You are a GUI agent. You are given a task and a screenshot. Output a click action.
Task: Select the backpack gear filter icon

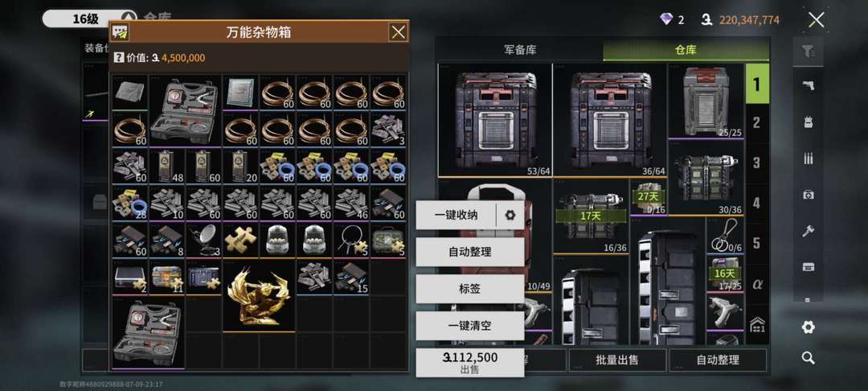click(808, 121)
